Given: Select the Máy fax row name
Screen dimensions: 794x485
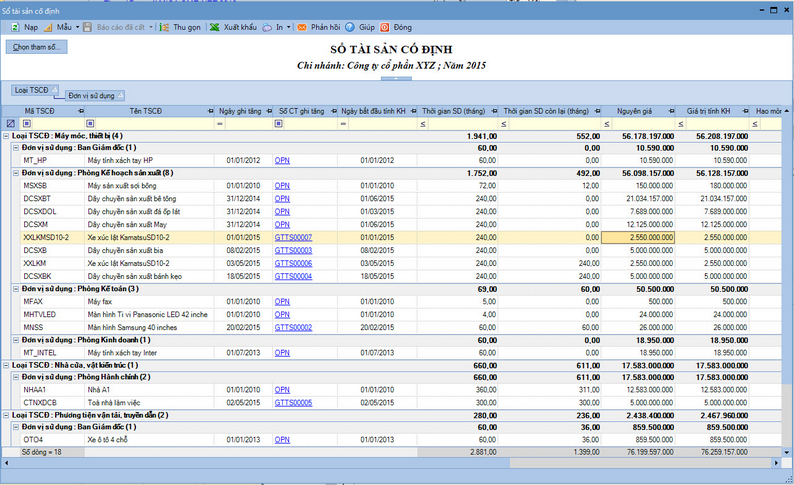Looking at the screenshot, I should click(100, 302).
